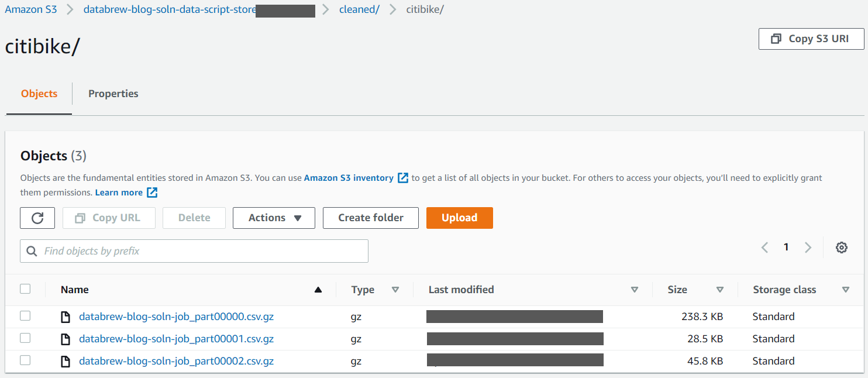This screenshot has height=378, width=868.
Task: Open databrew-blog-soln-job_part00001.csv.gz object
Action: [x=176, y=339]
